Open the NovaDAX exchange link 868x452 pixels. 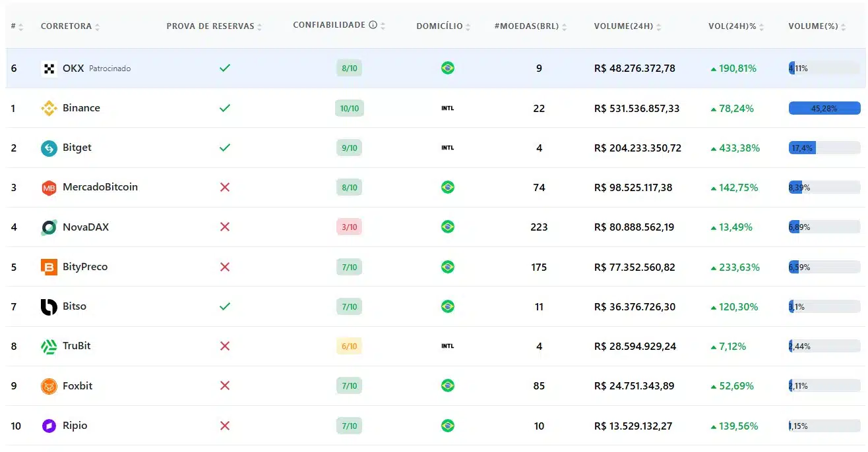click(x=86, y=227)
